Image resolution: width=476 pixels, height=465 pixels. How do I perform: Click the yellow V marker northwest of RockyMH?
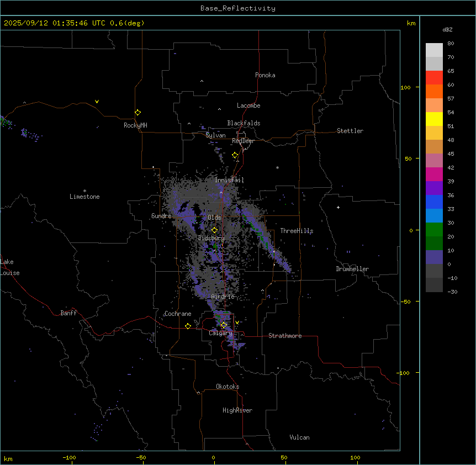tap(97, 102)
